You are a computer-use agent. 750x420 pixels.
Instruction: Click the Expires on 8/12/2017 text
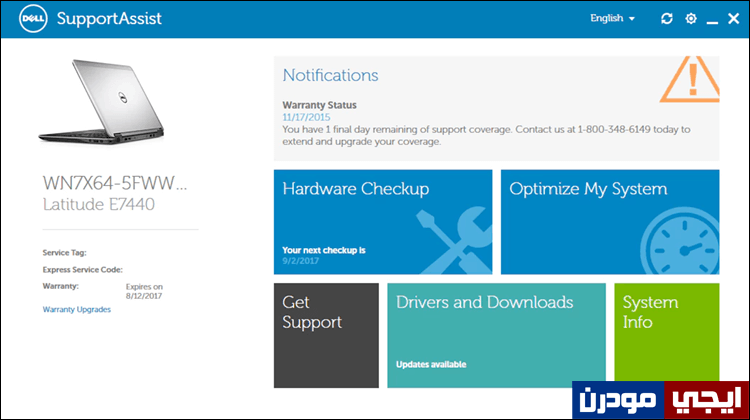[144, 291]
